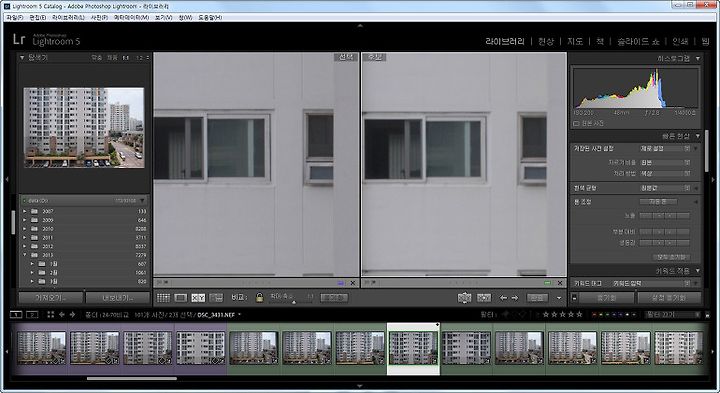Click the filmstrip grid shortcut icon

click(51, 314)
